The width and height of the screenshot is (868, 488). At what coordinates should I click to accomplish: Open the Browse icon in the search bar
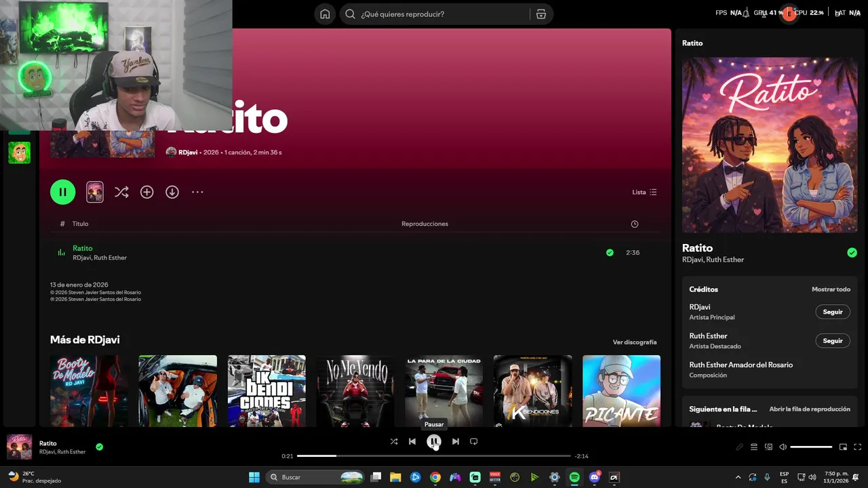pos(541,14)
